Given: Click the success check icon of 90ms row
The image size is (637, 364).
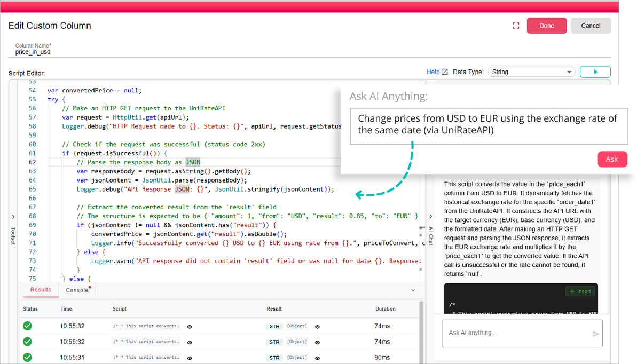Looking at the screenshot, I should 27,358.
